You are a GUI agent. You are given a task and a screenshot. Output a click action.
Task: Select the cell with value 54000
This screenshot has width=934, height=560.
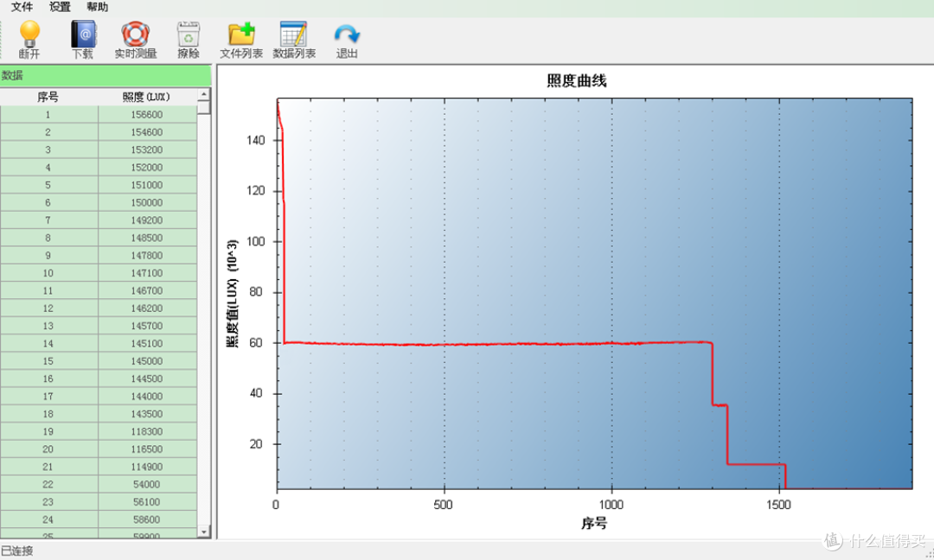(147, 485)
